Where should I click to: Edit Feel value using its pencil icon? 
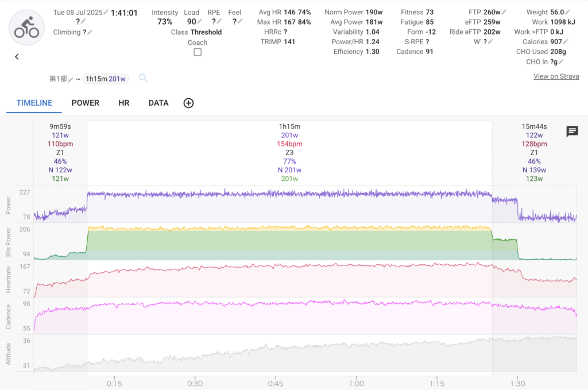(240, 22)
